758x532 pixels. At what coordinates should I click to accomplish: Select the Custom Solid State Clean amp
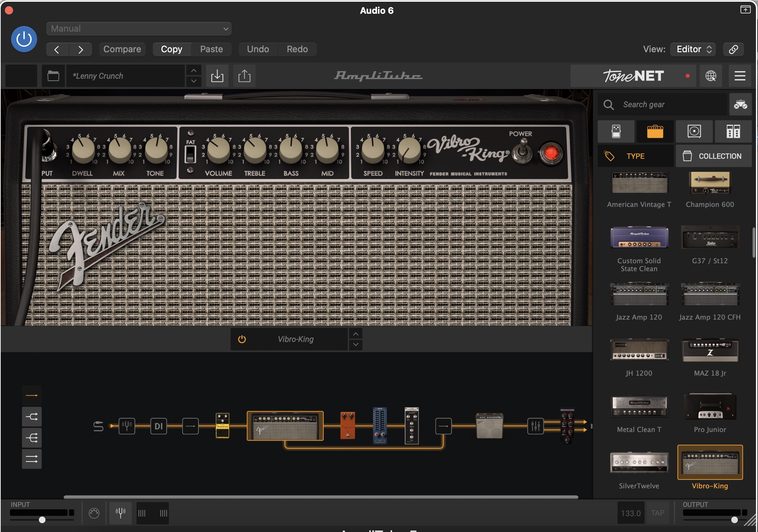point(639,249)
